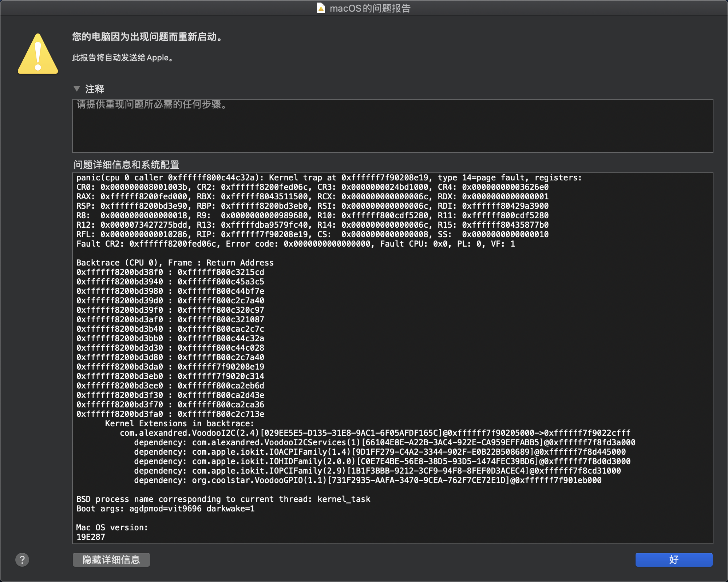728x582 pixels.
Task: Click the IOACPIFamily dependency line
Action: (380, 452)
